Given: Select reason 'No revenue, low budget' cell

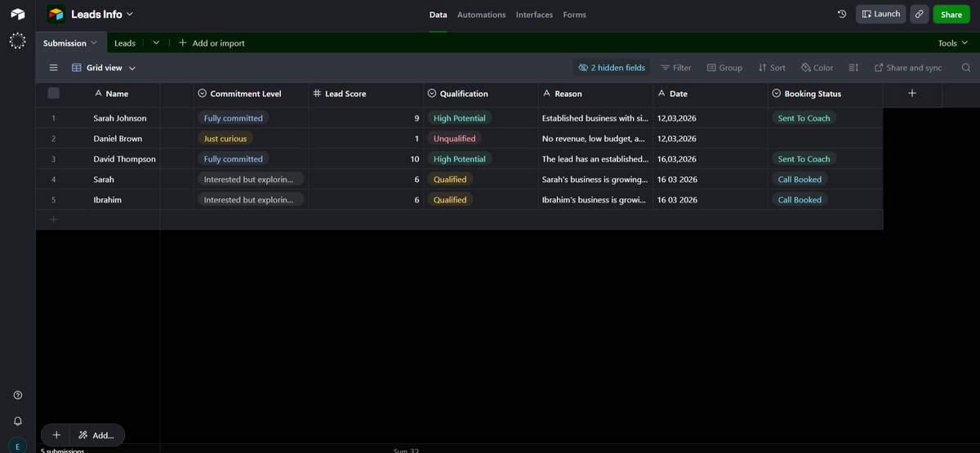Looking at the screenshot, I should (595, 138).
